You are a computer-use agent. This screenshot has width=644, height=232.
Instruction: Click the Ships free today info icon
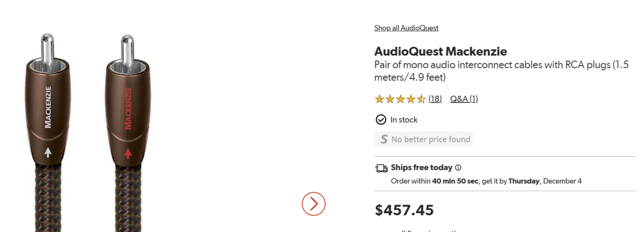(458, 168)
